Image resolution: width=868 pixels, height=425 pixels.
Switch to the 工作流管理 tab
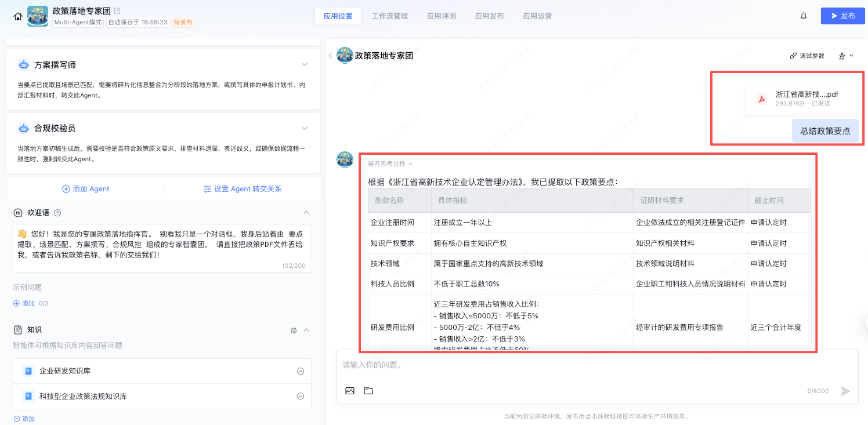(x=389, y=16)
